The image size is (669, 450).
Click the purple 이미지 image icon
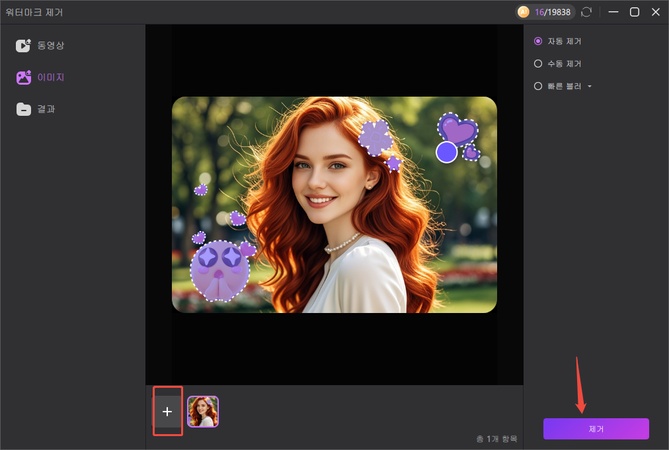23,77
